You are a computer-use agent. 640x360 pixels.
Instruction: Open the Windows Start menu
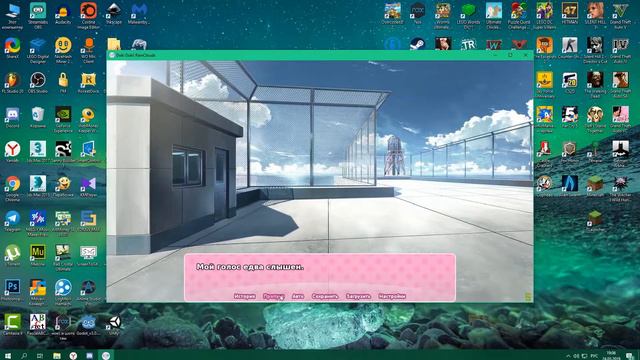[8, 356]
